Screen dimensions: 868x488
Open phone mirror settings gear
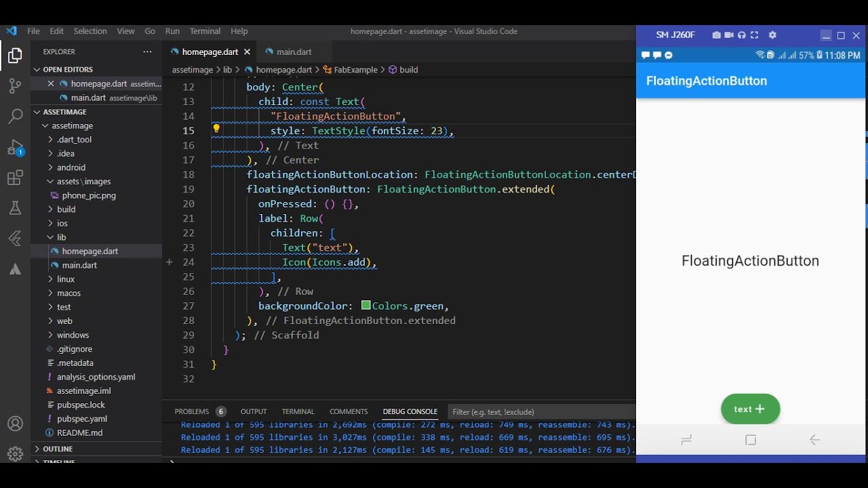click(772, 35)
